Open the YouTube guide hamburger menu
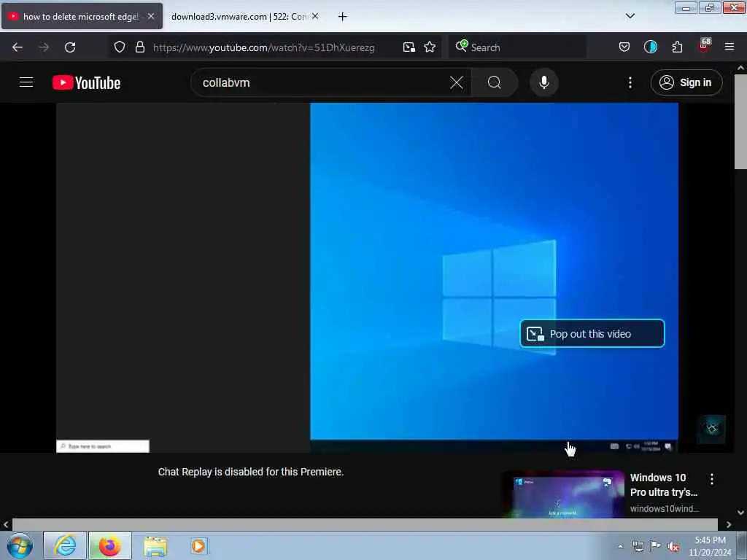 pyautogui.click(x=26, y=82)
